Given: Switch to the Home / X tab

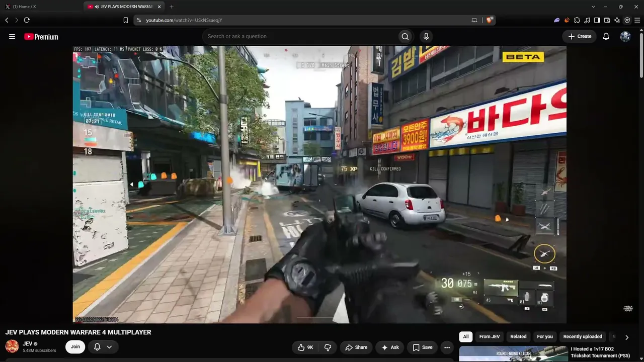Looking at the screenshot, I should (40, 7).
